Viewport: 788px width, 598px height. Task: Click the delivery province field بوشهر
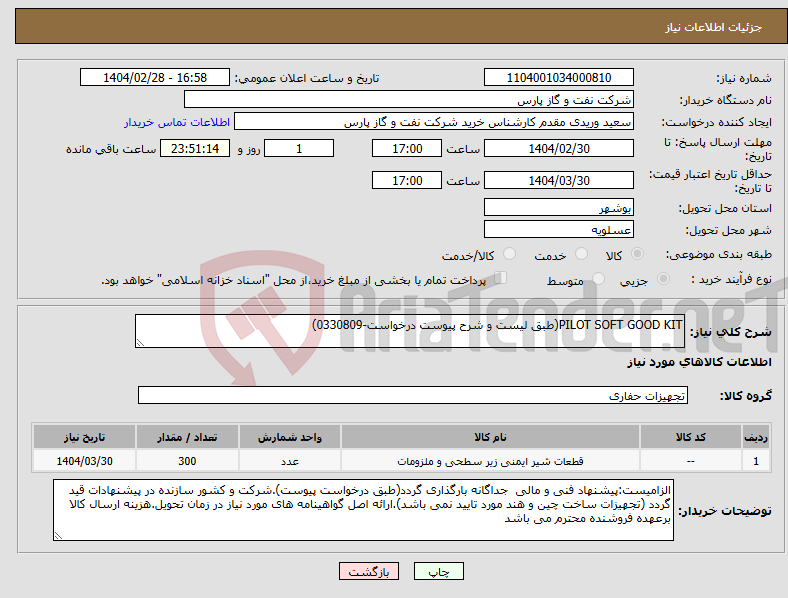click(559, 208)
